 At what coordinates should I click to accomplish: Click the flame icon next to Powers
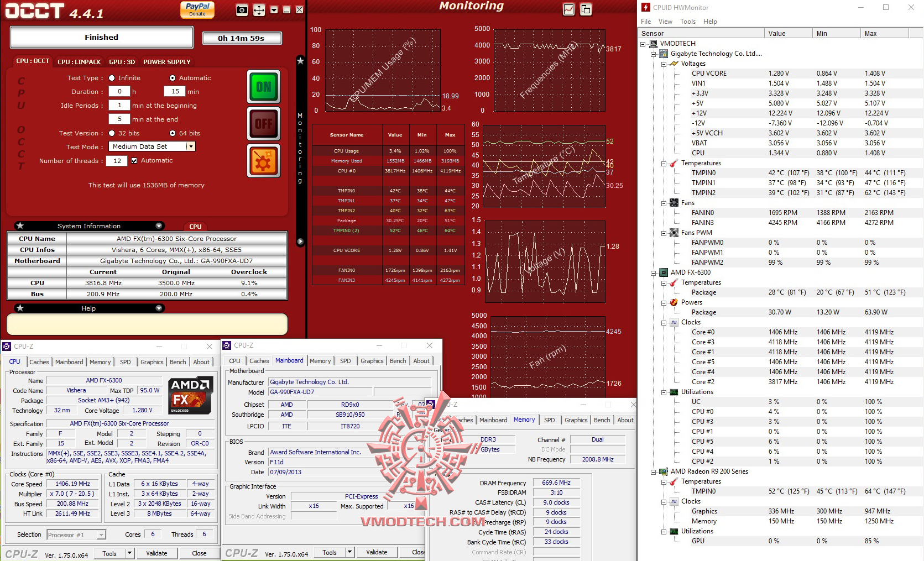(x=674, y=302)
